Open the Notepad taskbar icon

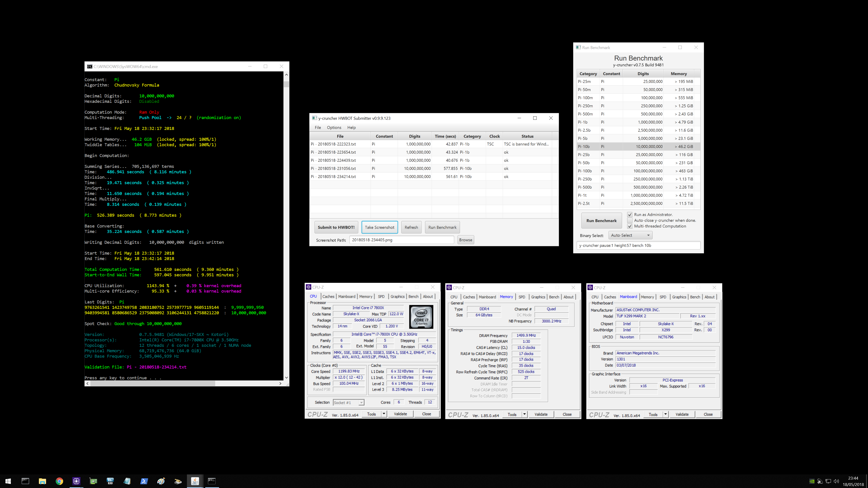127,481
